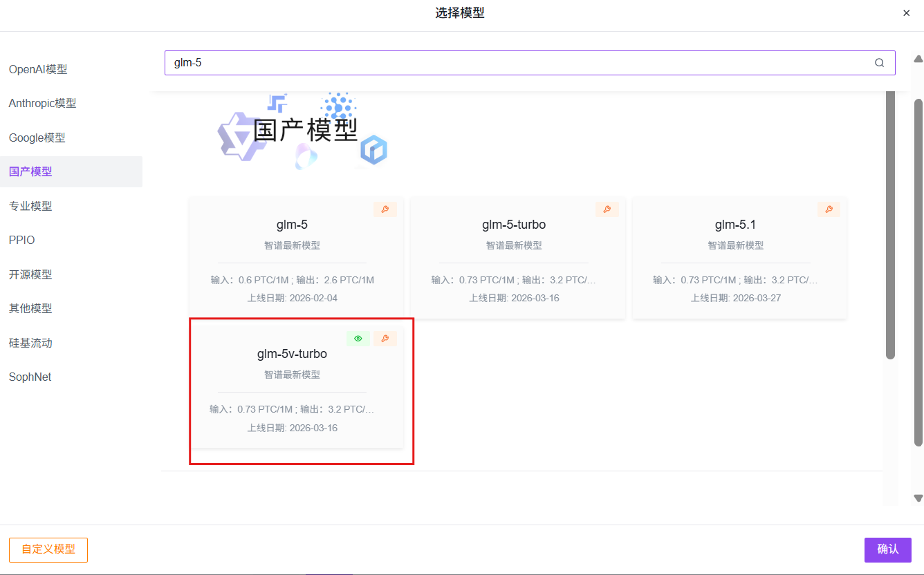This screenshot has width=924, height=575.
Task: Click the wrench icon on glm-5v-turbo card
Action: tap(385, 338)
